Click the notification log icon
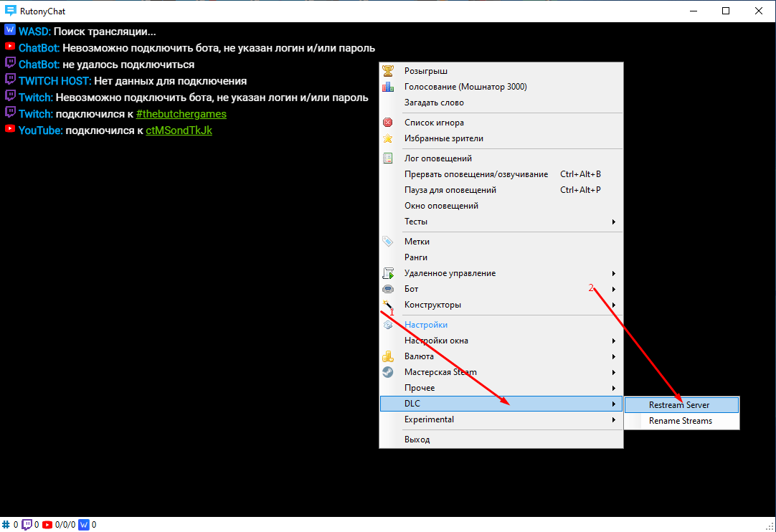 pyautogui.click(x=388, y=158)
